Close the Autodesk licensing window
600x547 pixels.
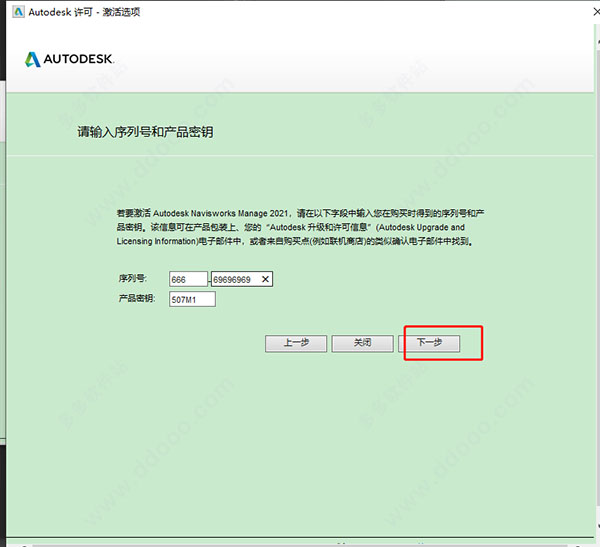(596, 12)
